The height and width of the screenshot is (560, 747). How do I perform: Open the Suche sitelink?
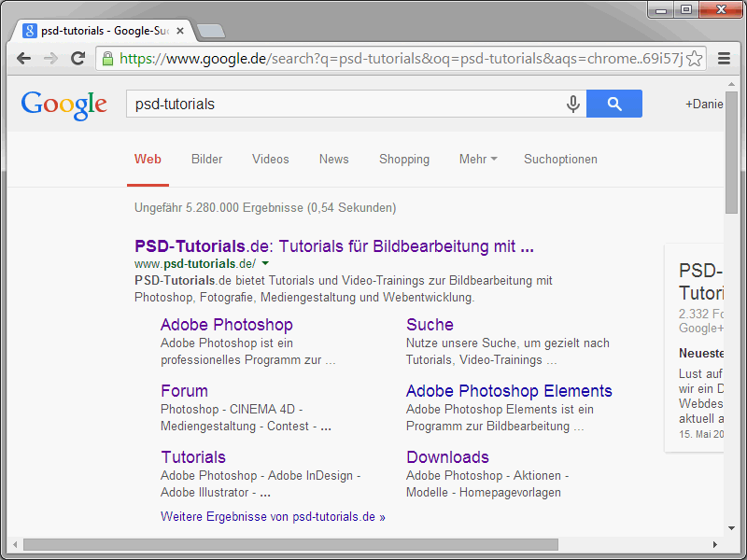pyautogui.click(x=430, y=324)
